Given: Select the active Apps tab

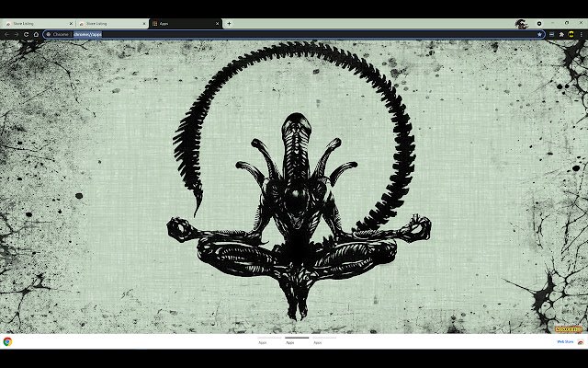Looking at the screenshot, I should [186, 23].
